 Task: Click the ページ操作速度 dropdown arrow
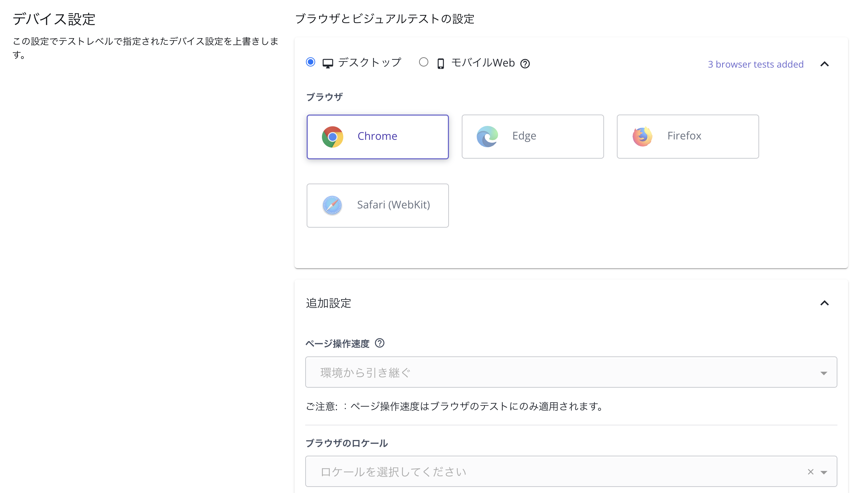point(824,373)
